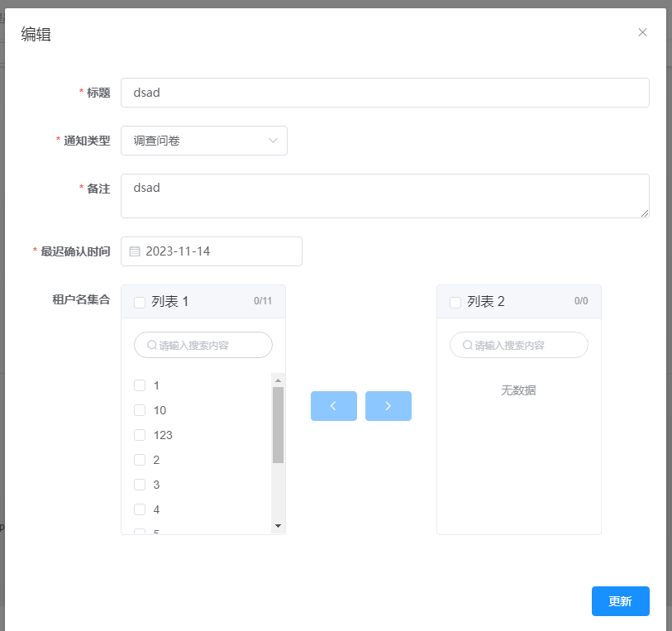
Task: Focus the 标题 text field
Action: click(384, 93)
